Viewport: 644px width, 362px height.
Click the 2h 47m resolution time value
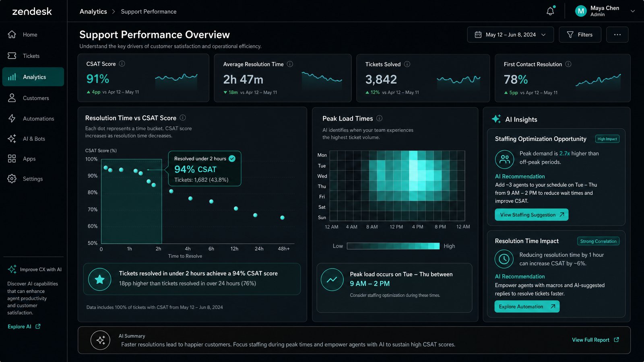click(x=243, y=80)
